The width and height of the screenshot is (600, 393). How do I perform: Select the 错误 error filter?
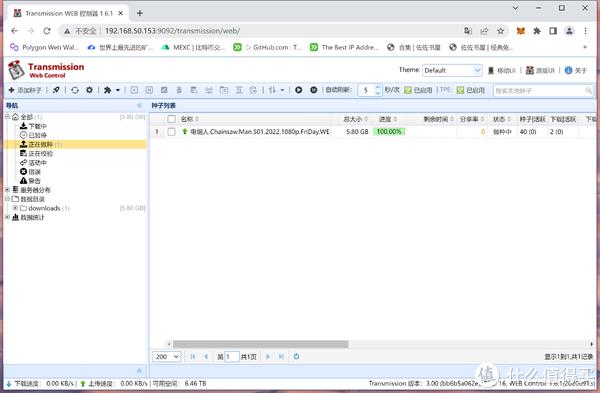[x=30, y=172]
